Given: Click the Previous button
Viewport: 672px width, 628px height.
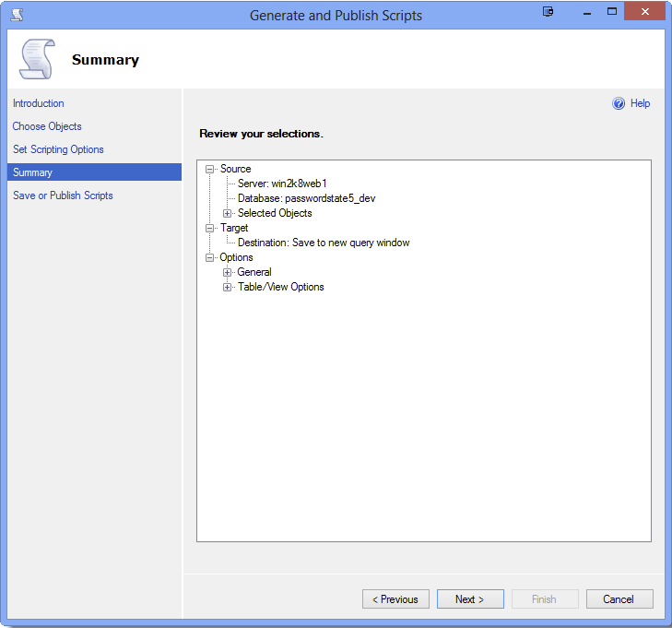Looking at the screenshot, I should tap(395, 598).
